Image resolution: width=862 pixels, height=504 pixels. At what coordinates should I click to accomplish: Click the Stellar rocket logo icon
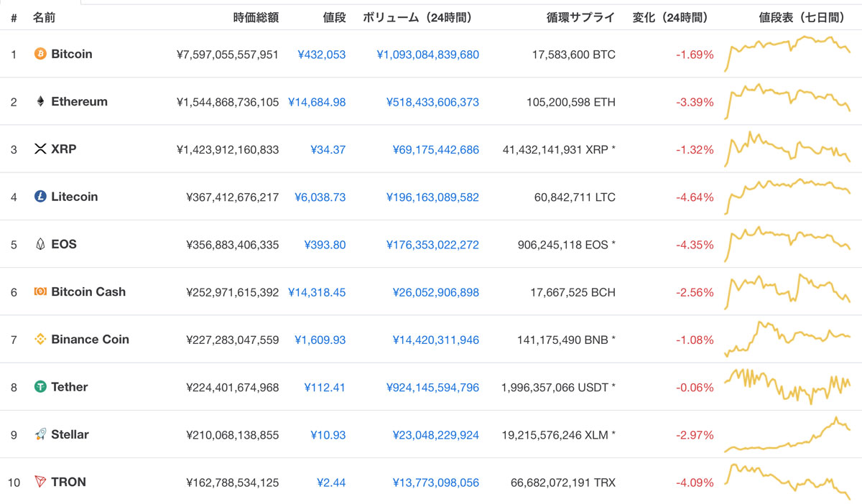pyautogui.click(x=40, y=434)
